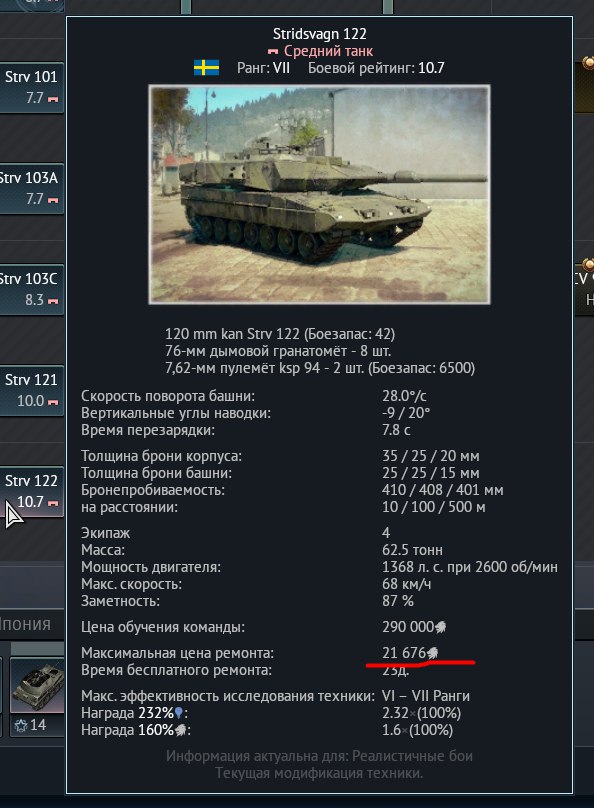Click the red tank type icon on Strv 101
Screen dimensions: 594x808
point(53,99)
